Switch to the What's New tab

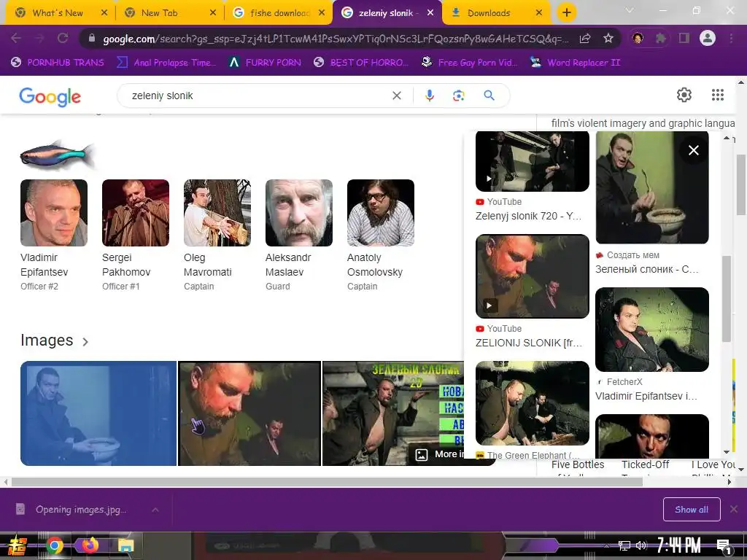[57, 13]
